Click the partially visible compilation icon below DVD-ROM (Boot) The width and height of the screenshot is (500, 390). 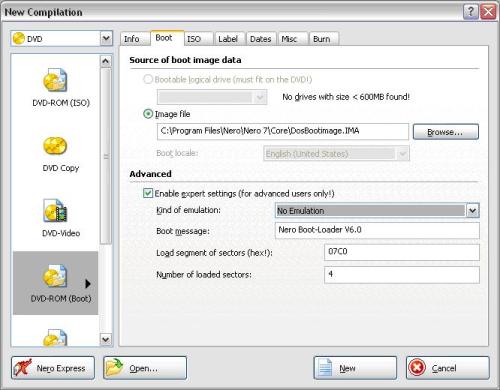[55, 337]
